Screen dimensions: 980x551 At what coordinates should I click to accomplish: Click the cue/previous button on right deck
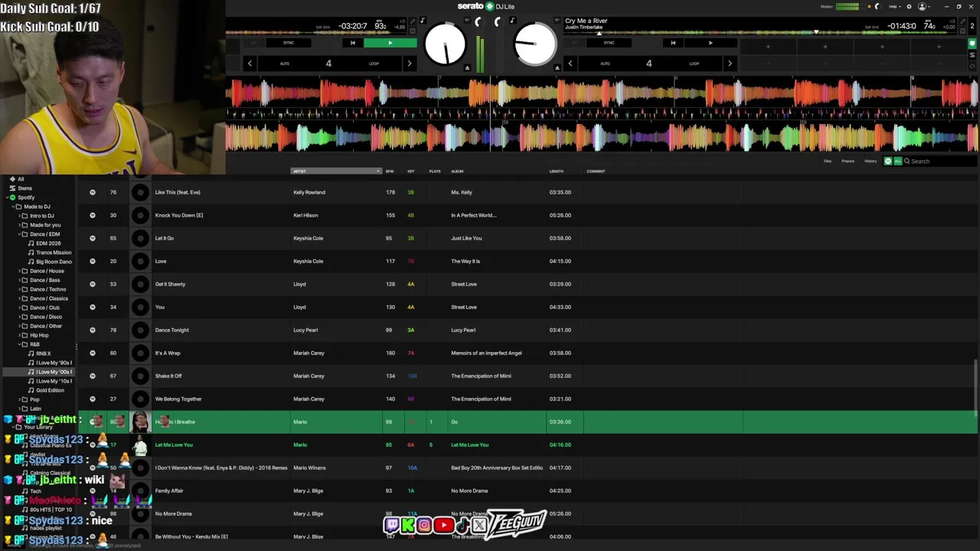point(673,43)
